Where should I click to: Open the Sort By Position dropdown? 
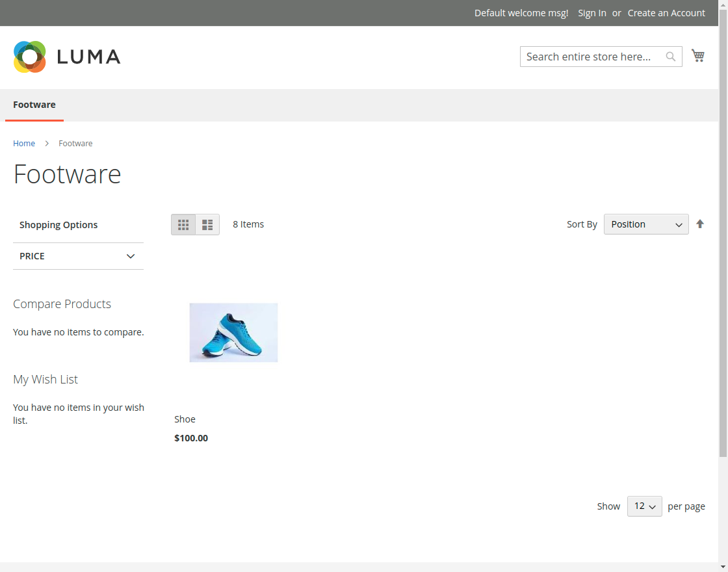645,224
